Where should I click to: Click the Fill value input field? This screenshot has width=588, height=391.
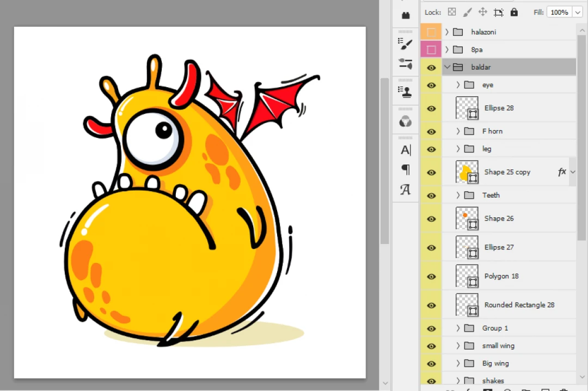coord(559,12)
